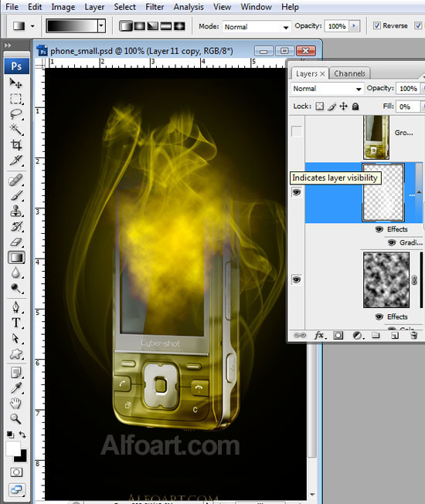Select the Slice tool

[x=15, y=161]
